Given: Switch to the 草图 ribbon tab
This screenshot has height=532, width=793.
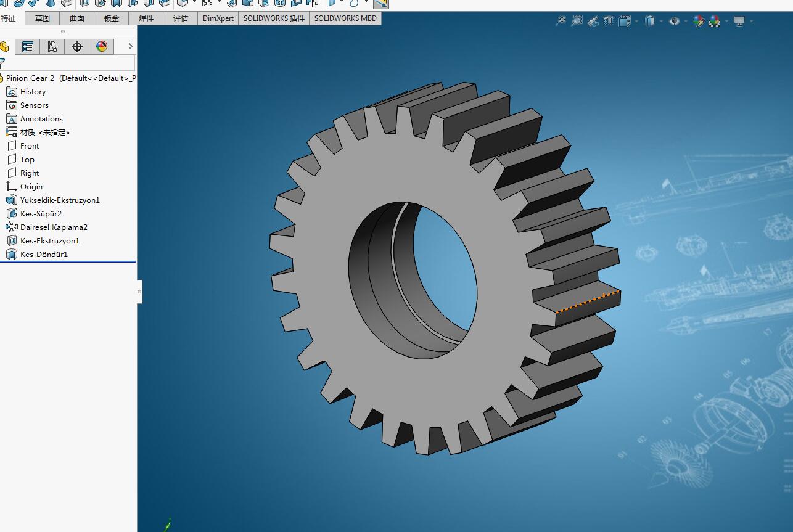Looking at the screenshot, I should 43,18.
